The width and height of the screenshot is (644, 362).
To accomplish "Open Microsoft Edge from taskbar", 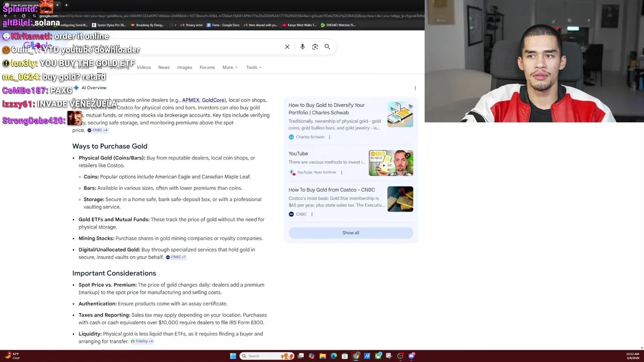I will pos(334,356).
